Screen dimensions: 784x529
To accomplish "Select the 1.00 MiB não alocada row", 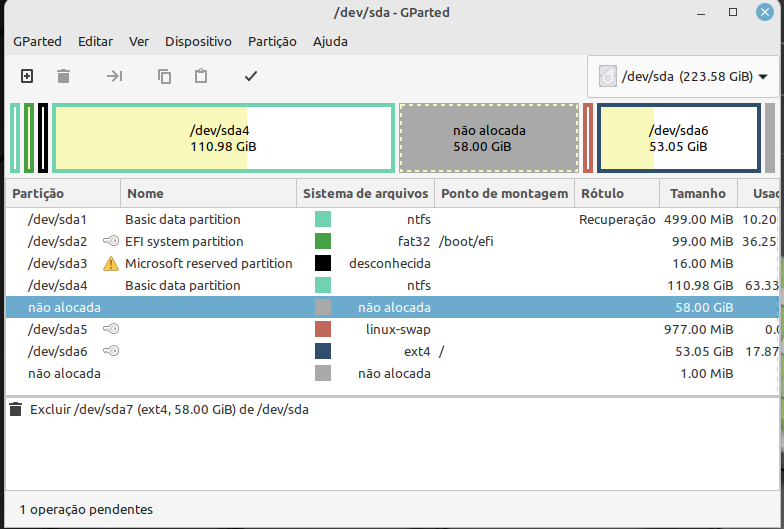I will click(x=392, y=374).
